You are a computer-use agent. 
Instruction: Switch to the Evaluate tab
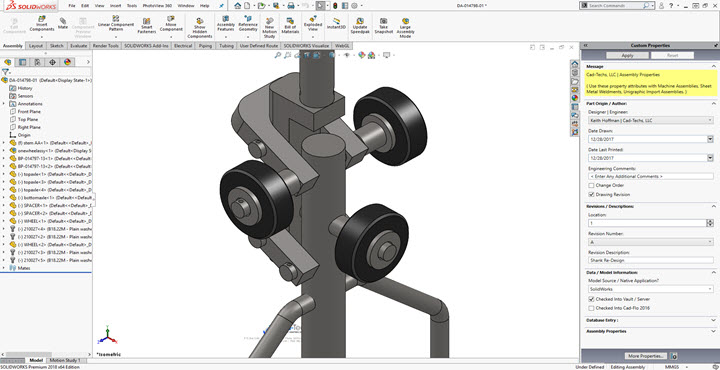coord(79,46)
